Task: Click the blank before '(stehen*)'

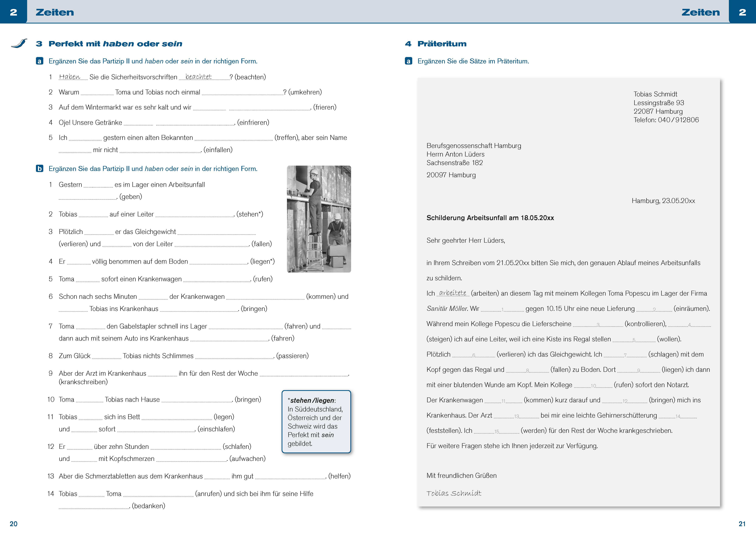Action: (194, 214)
